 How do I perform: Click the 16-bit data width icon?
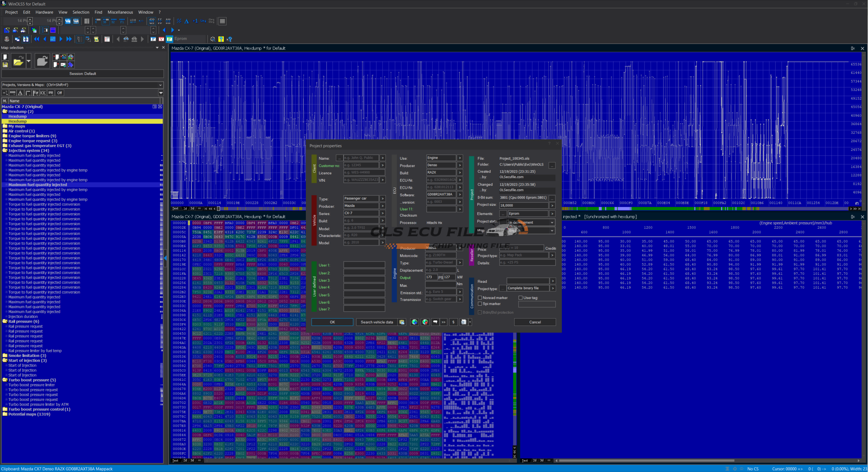[x=106, y=21]
